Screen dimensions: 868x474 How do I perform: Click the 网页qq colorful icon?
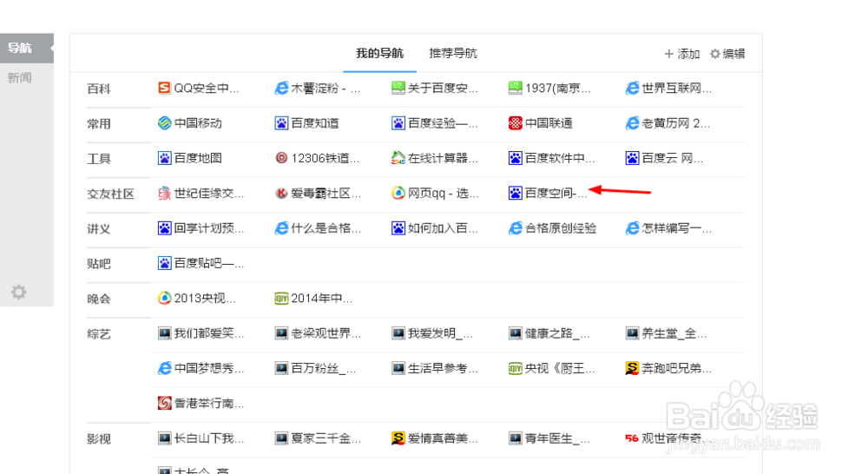click(x=398, y=193)
